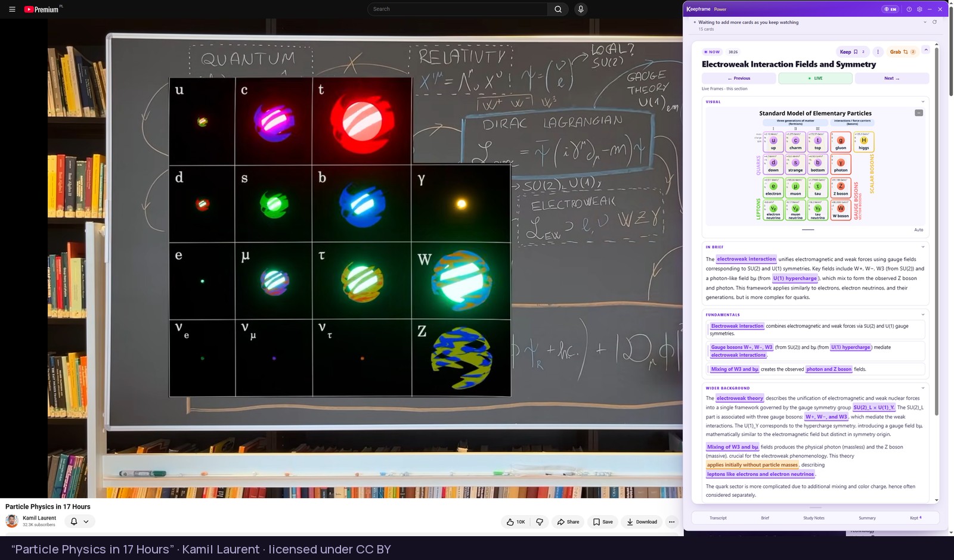Collapse the IN BRIEF section
This screenshot has height=560, width=954.
[x=923, y=247]
